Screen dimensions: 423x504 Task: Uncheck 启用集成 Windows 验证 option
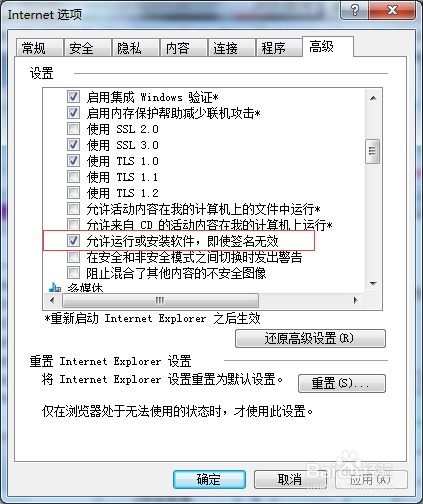click(x=73, y=97)
